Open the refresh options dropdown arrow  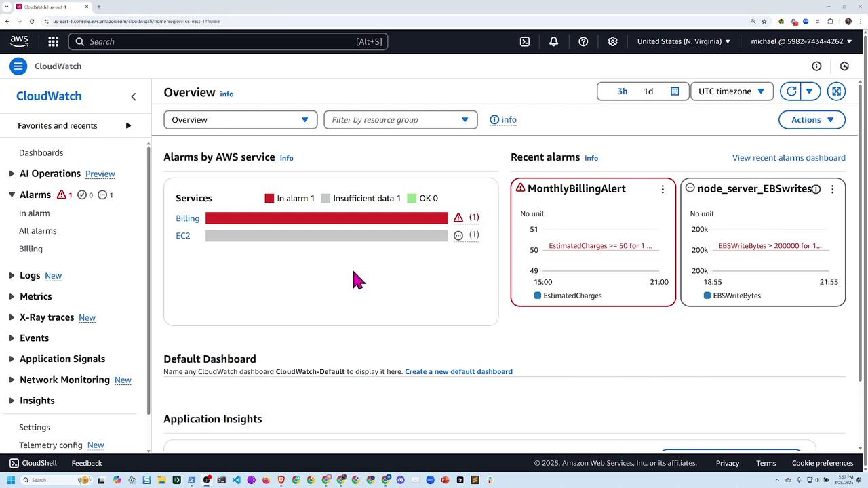pos(810,91)
